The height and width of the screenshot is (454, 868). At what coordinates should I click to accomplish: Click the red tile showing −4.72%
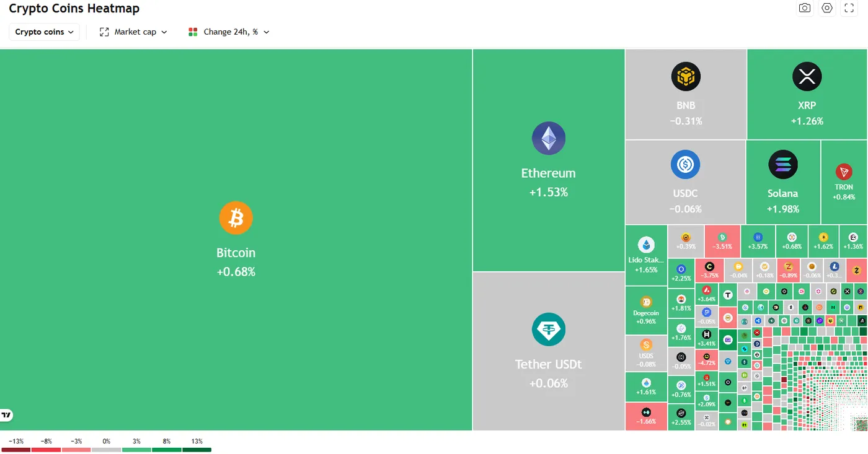pos(707,359)
